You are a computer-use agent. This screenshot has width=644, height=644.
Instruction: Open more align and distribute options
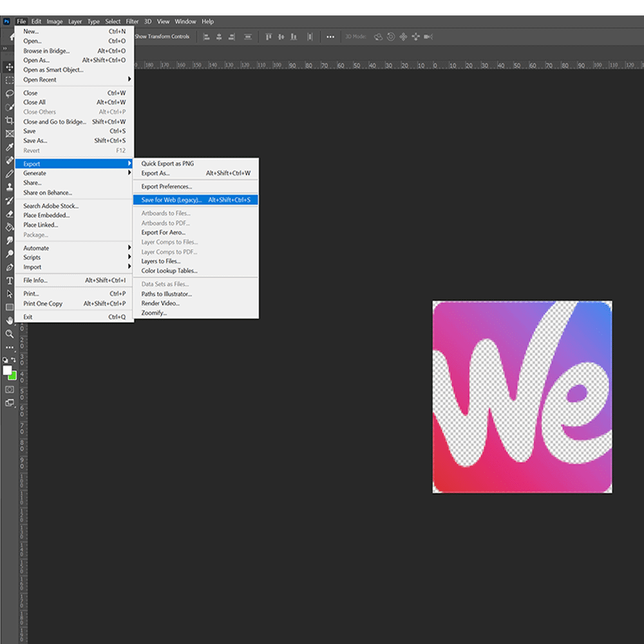pos(330,37)
